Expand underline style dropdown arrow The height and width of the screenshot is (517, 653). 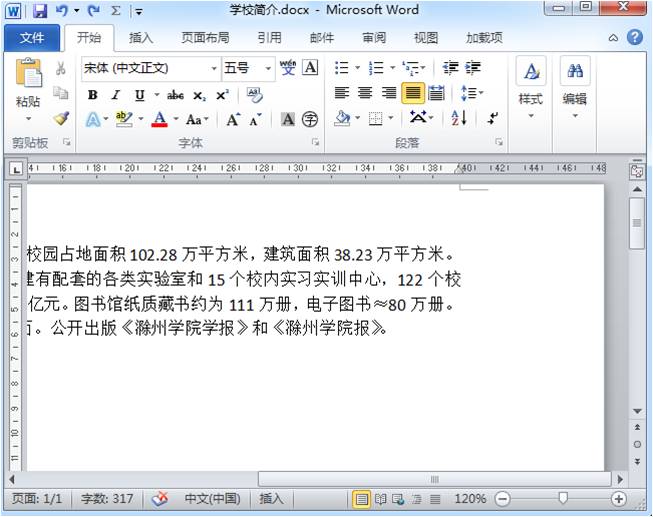pos(157,95)
